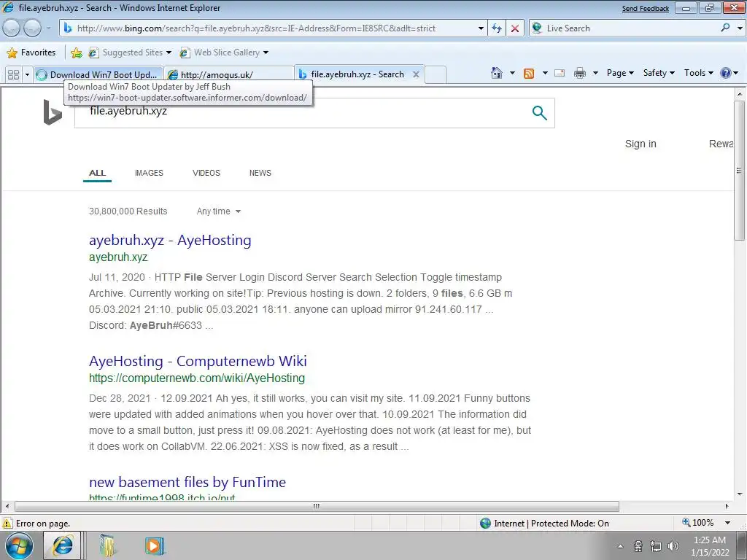Click the Error on page warning icon
The height and width of the screenshot is (560, 747).
click(x=7, y=524)
